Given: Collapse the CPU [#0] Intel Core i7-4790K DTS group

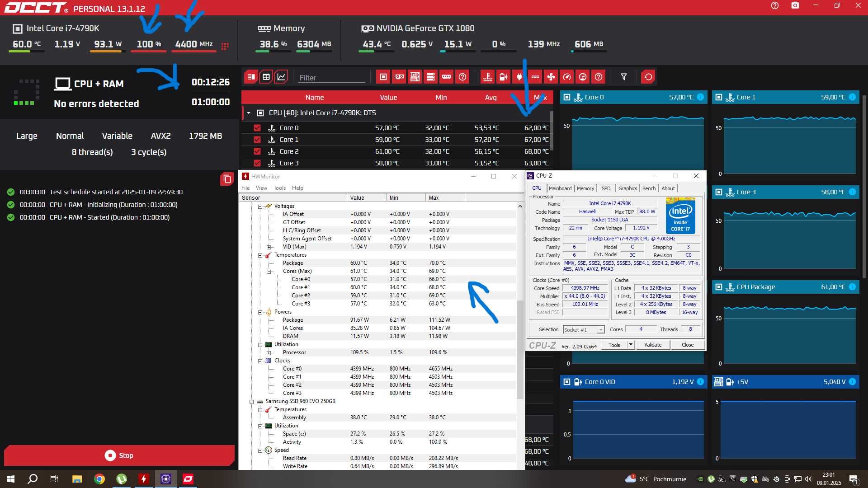Looking at the screenshot, I should 248,113.
